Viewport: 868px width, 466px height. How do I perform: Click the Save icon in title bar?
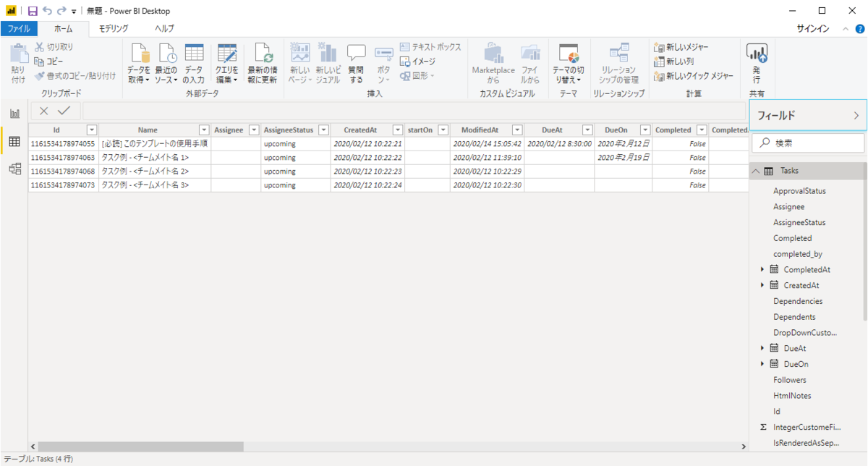click(33, 11)
